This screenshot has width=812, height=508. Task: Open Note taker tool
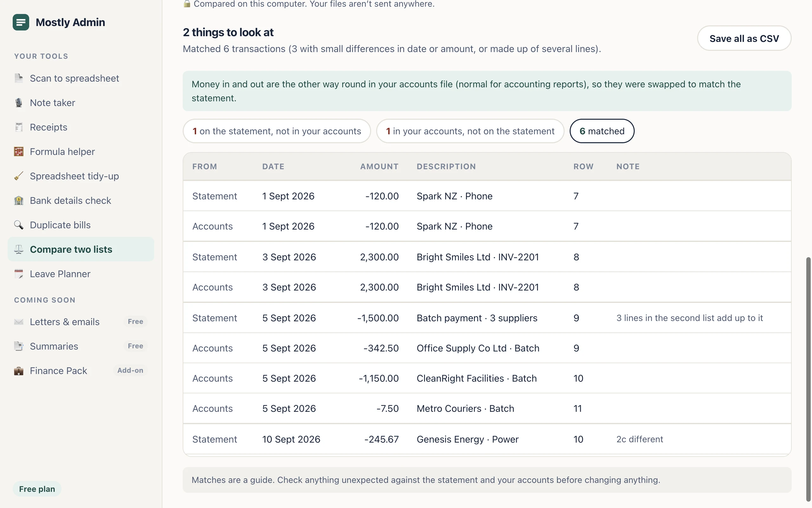[81, 103]
